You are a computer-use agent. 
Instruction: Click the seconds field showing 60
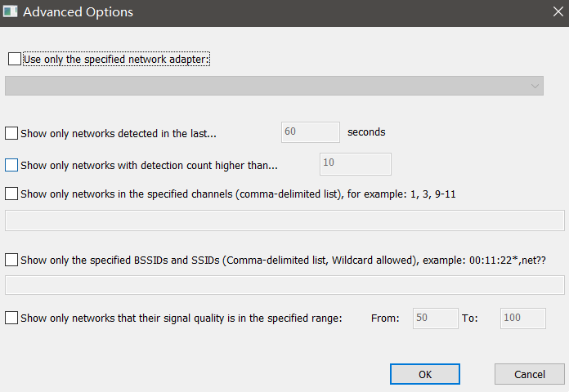tap(311, 132)
